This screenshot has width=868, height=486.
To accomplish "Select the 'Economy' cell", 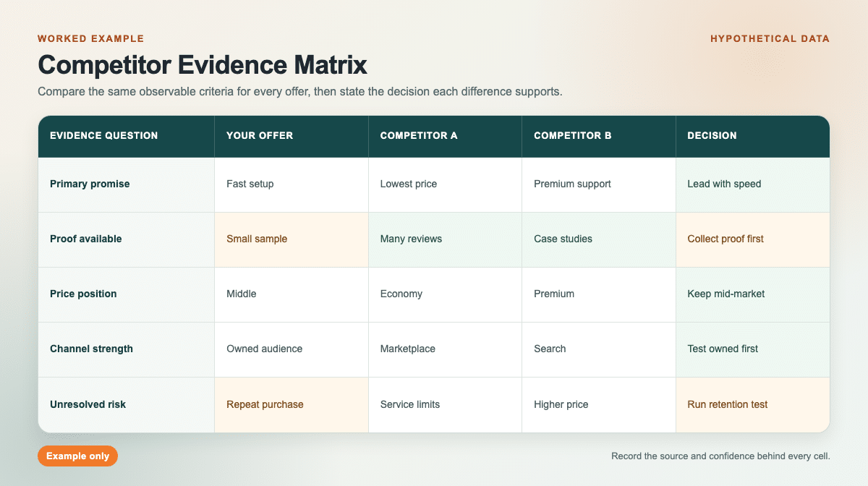I will (x=446, y=294).
